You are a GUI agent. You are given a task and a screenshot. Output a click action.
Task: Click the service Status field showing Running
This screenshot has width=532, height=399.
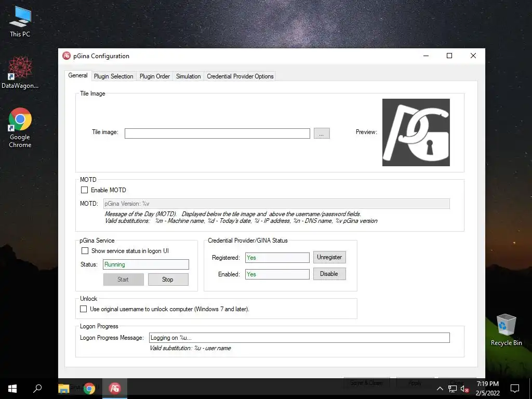pos(146,264)
